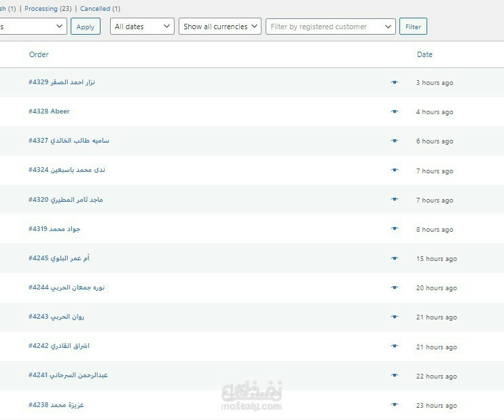This screenshot has height=420, width=504.
Task: Sort by the Date column header
Action: (425, 54)
